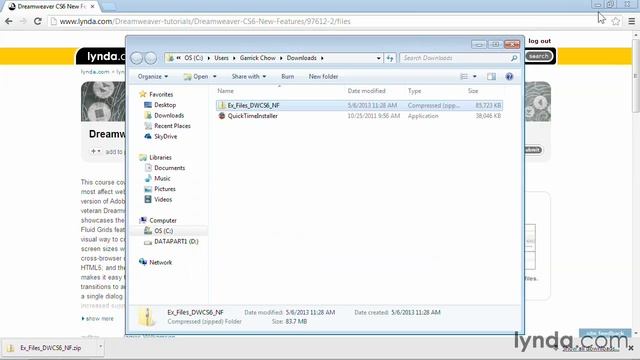Sort by Date modified column

[367, 91]
